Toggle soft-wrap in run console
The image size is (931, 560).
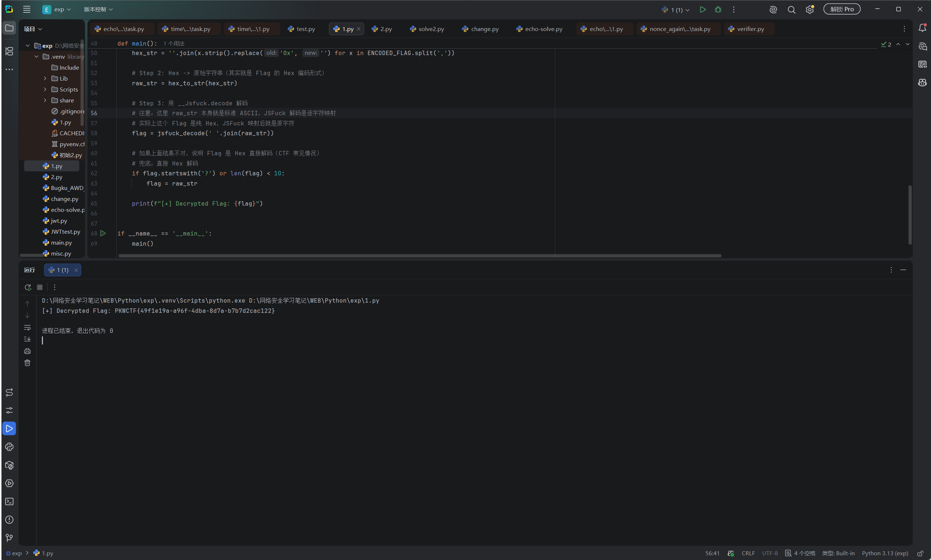coord(27,327)
